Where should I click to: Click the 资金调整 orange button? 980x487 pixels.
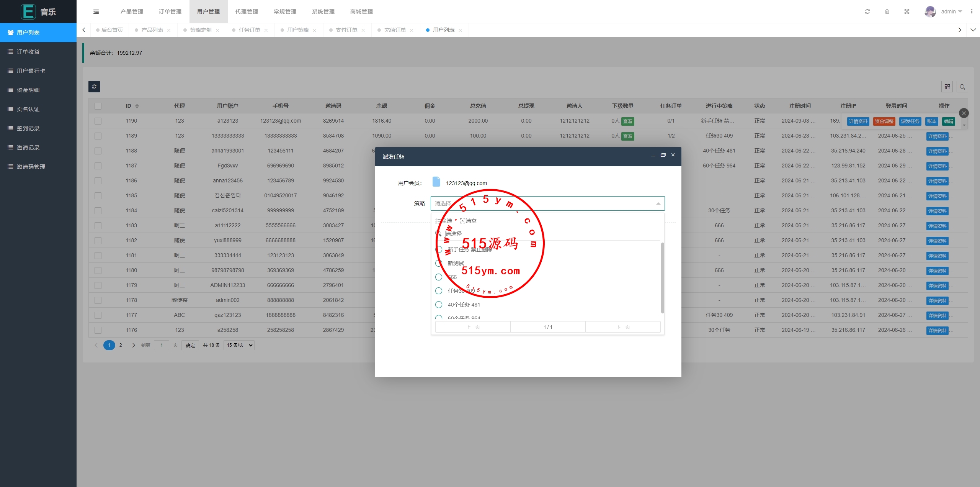click(884, 121)
